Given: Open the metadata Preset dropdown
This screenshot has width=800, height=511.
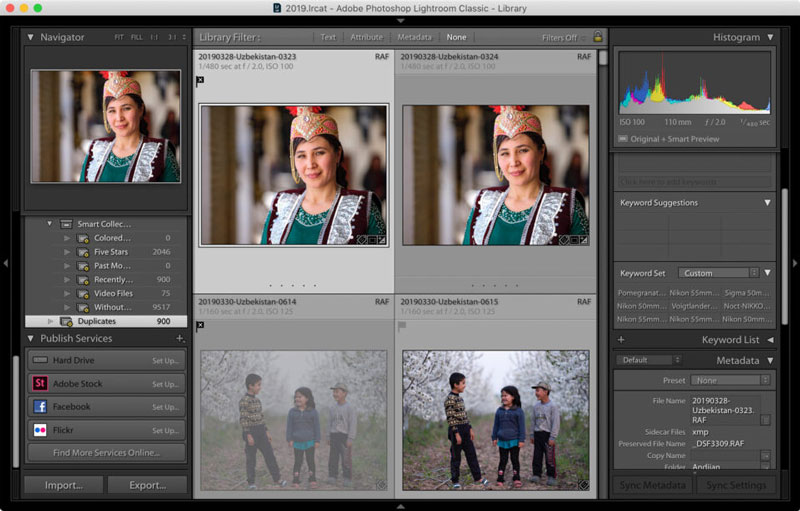Looking at the screenshot, I should click(x=731, y=380).
